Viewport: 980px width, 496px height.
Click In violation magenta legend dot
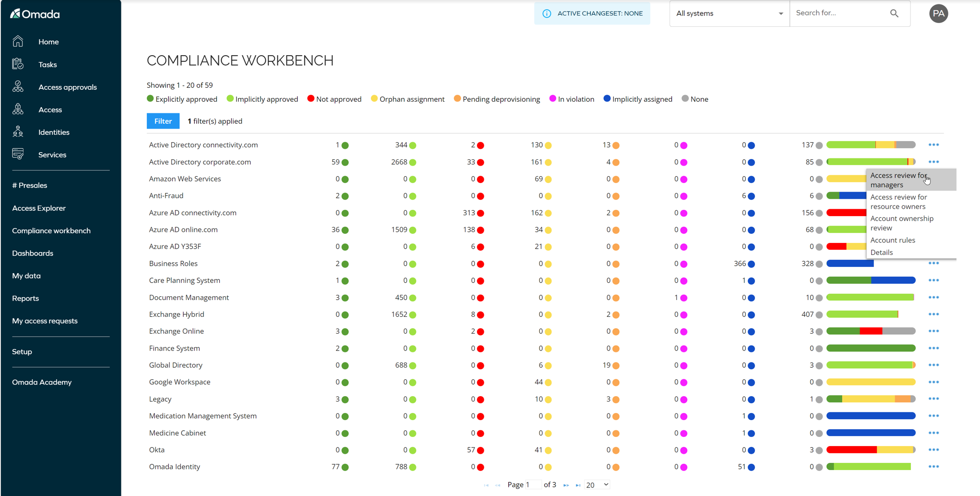553,98
